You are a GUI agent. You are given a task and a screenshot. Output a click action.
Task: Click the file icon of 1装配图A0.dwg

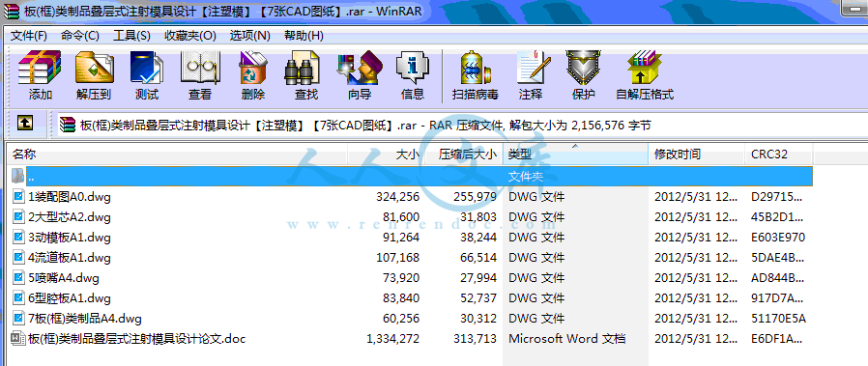pyautogui.click(x=18, y=196)
